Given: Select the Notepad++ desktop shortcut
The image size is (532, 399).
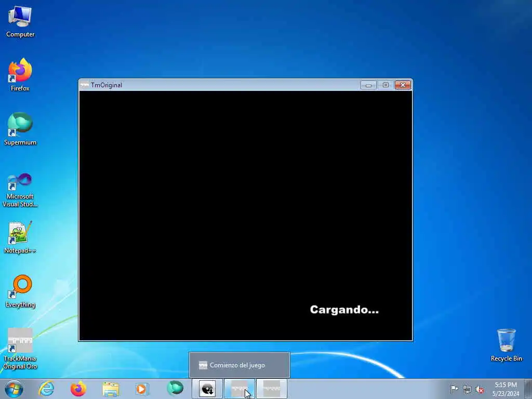Looking at the screenshot, I should tap(20, 237).
